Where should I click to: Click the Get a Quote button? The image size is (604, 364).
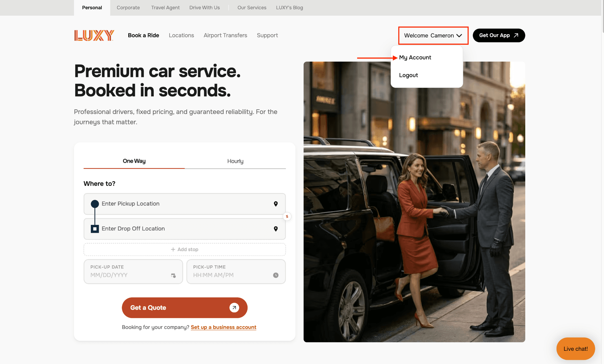point(185,308)
